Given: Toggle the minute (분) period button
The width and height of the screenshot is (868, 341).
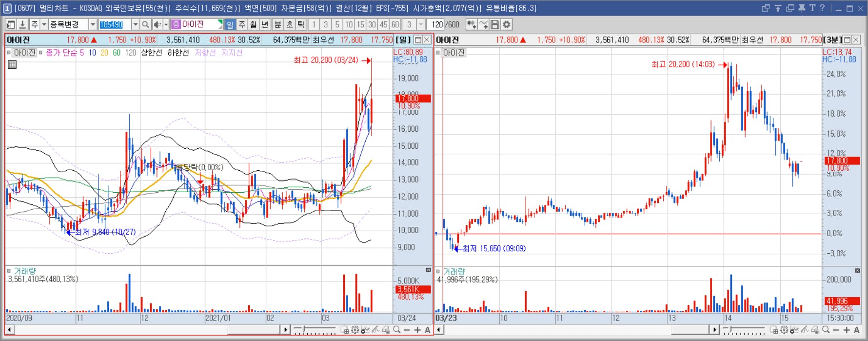Looking at the screenshot, I should 277,24.
